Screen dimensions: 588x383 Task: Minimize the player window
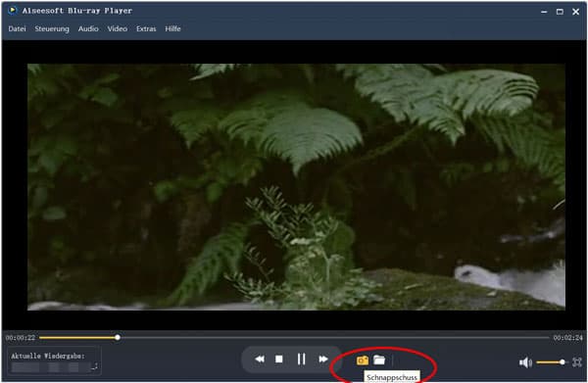(544, 12)
